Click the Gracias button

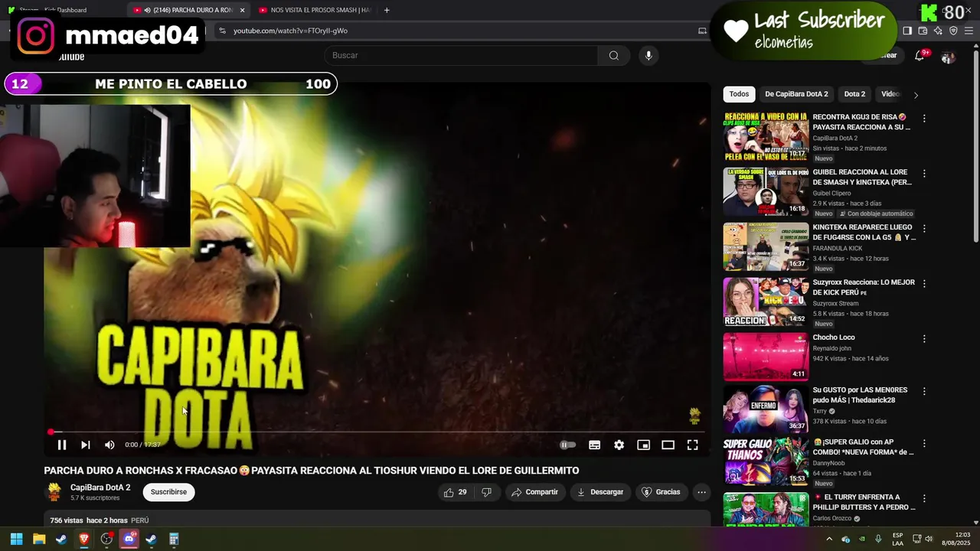tap(661, 492)
